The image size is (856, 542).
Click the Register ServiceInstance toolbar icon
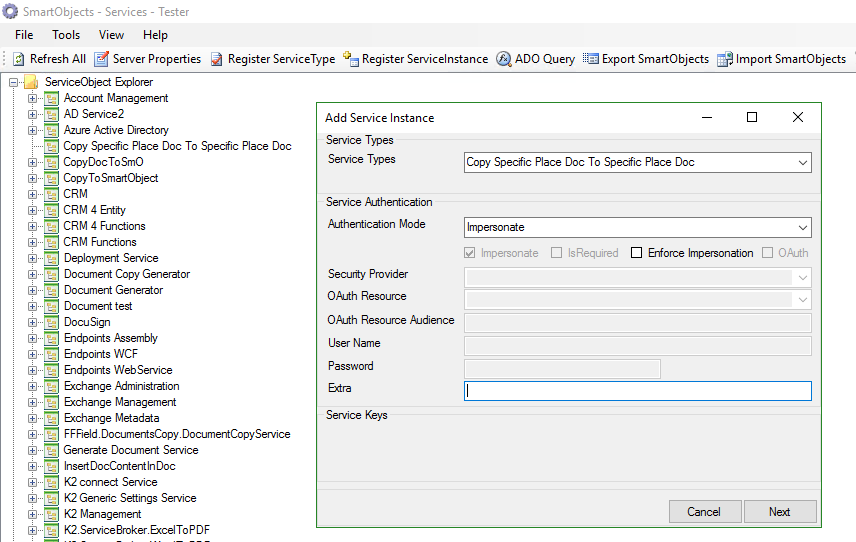[x=351, y=59]
